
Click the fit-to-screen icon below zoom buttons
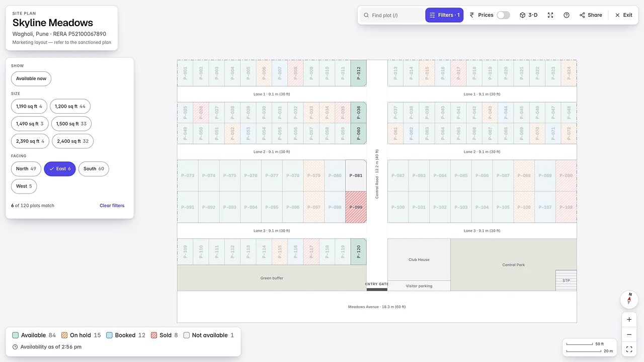[629, 349]
